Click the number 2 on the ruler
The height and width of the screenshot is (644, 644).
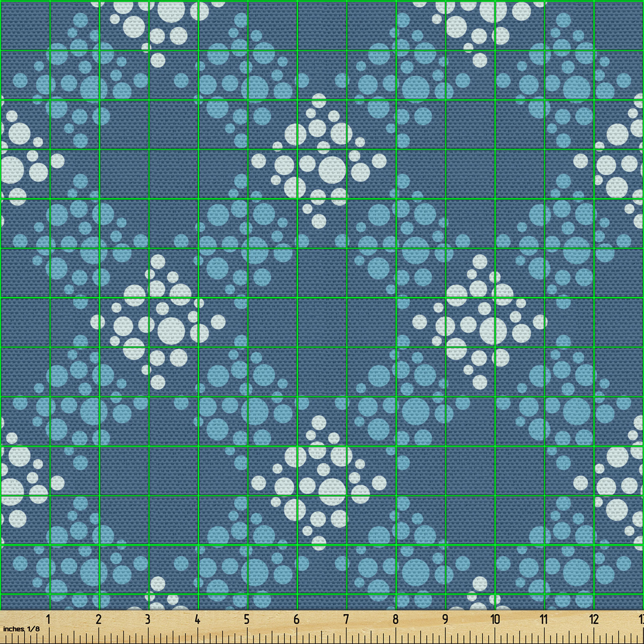click(98, 619)
